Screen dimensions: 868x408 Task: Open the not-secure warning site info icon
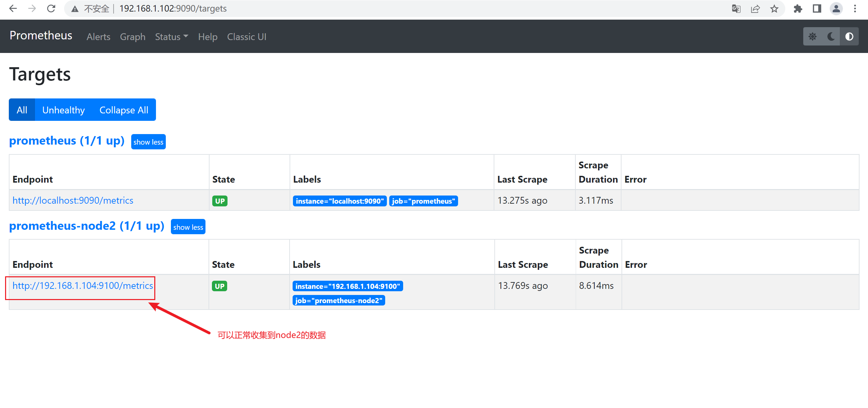point(75,9)
